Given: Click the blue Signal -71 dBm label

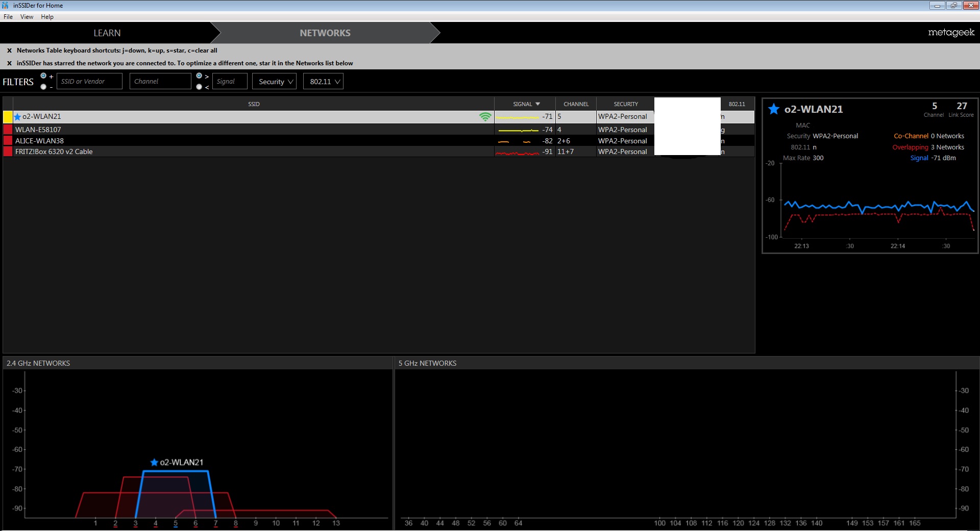Looking at the screenshot, I should [x=933, y=158].
